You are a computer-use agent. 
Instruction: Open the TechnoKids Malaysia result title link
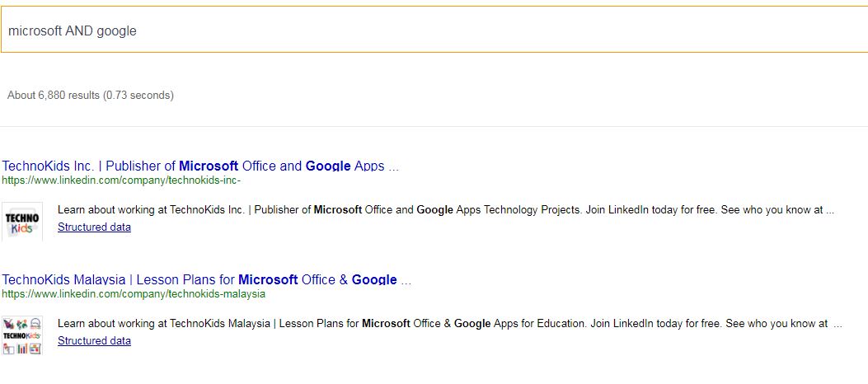pos(206,279)
